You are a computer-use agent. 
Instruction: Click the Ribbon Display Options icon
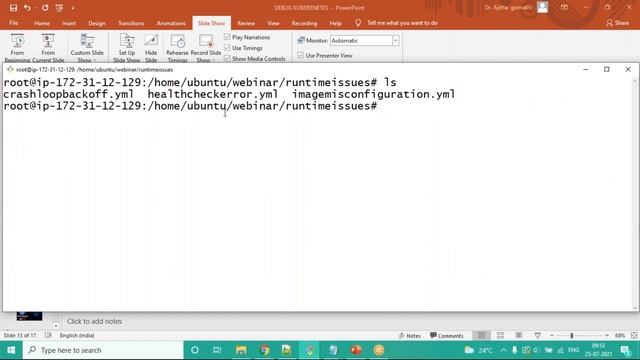pos(564,7)
